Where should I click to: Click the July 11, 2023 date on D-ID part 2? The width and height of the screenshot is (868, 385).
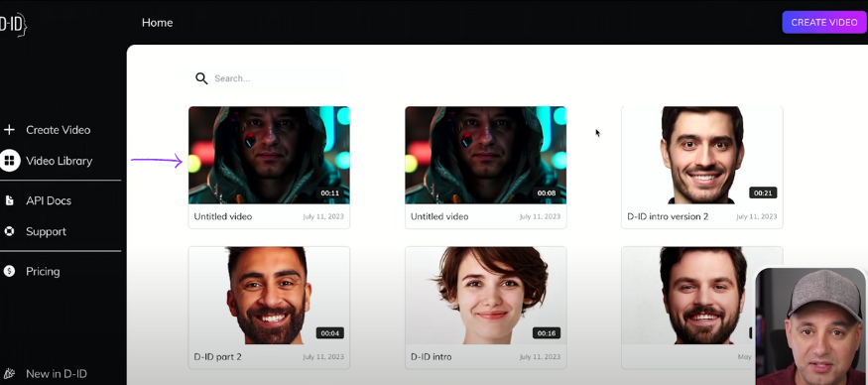point(323,357)
